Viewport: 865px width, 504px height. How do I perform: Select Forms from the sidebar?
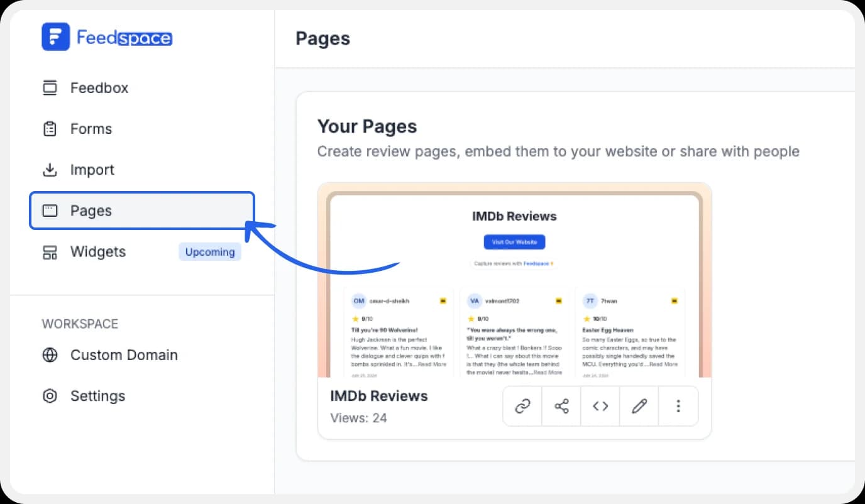[x=92, y=128]
